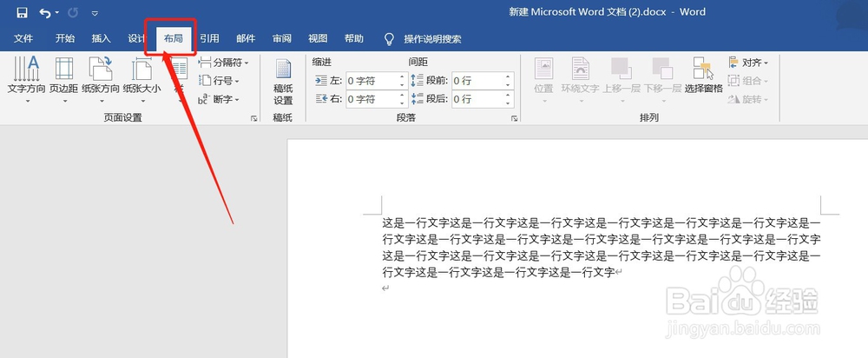Decrease right indent with spinner down arrow
868x358 pixels.
point(403,103)
